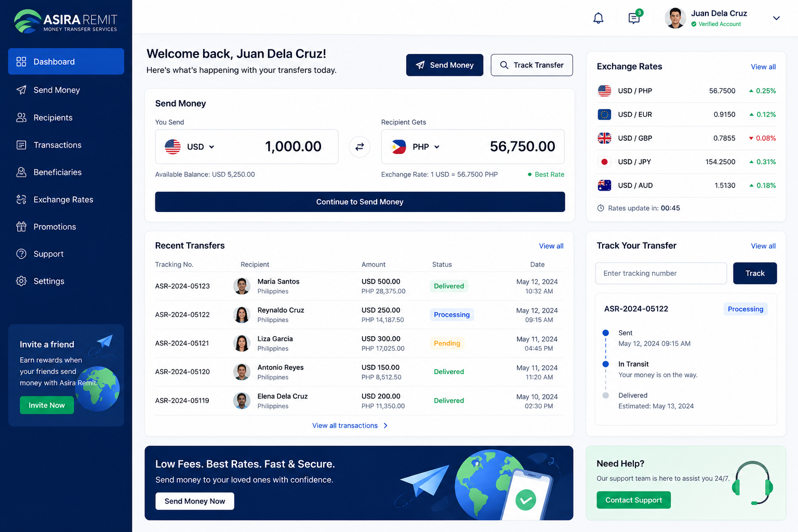798x532 pixels.
Task: Click the headset icon in Need Help
Action: coord(752,483)
